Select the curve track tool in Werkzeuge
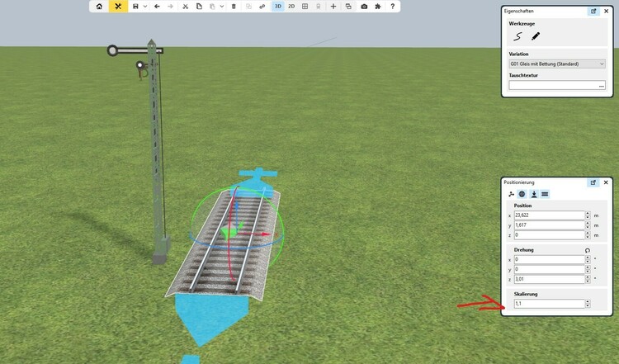 point(517,36)
